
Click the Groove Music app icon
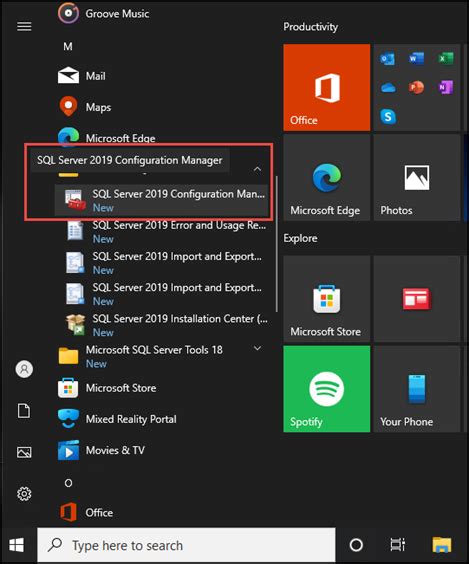pos(68,13)
